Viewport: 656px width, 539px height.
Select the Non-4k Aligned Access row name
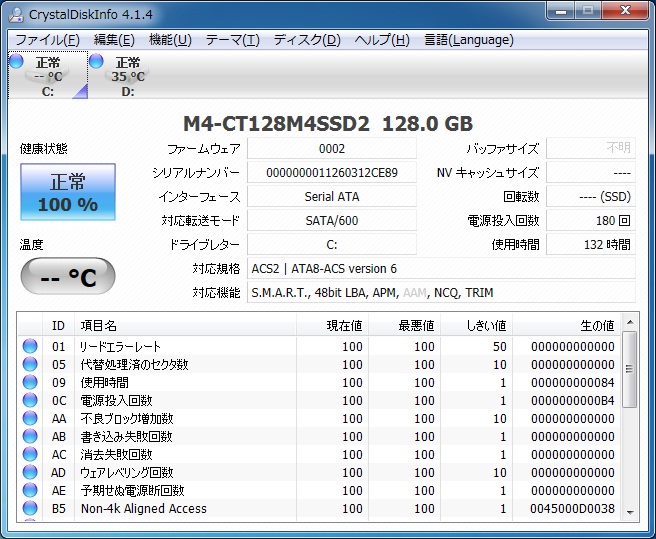tap(144, 508)
